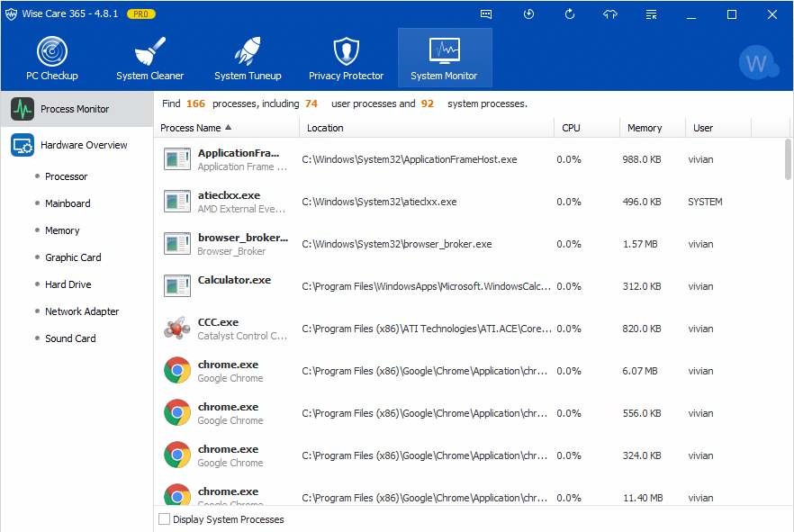The height and width of the screenshot is (532, 794).
Task: Click the browser_broker process icon
Action: tap(177, 243)
